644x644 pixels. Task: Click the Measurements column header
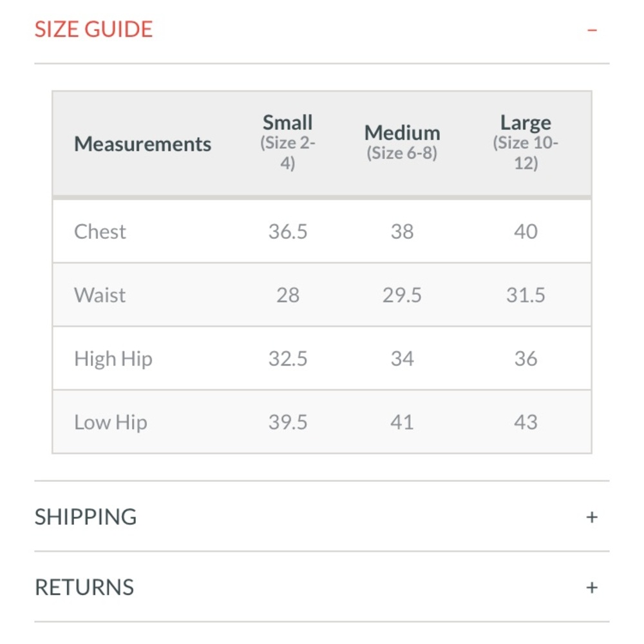tap(142, 144)
